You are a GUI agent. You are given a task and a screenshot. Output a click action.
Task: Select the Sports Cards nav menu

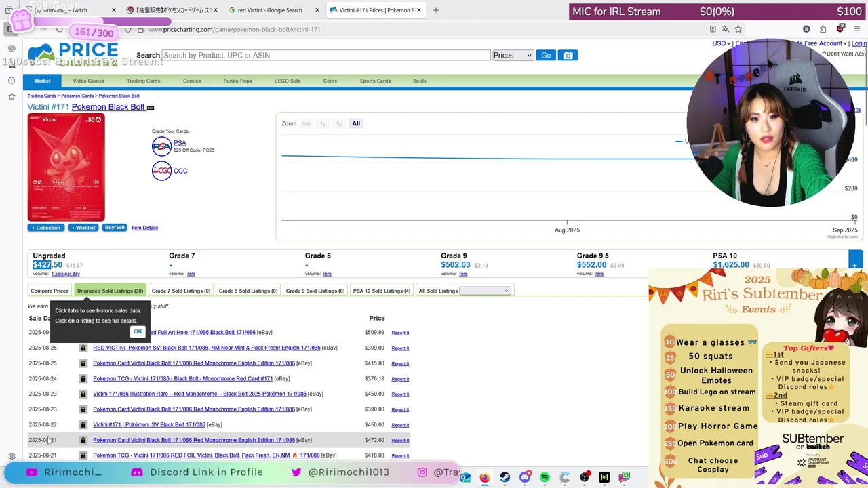point(375,81)
